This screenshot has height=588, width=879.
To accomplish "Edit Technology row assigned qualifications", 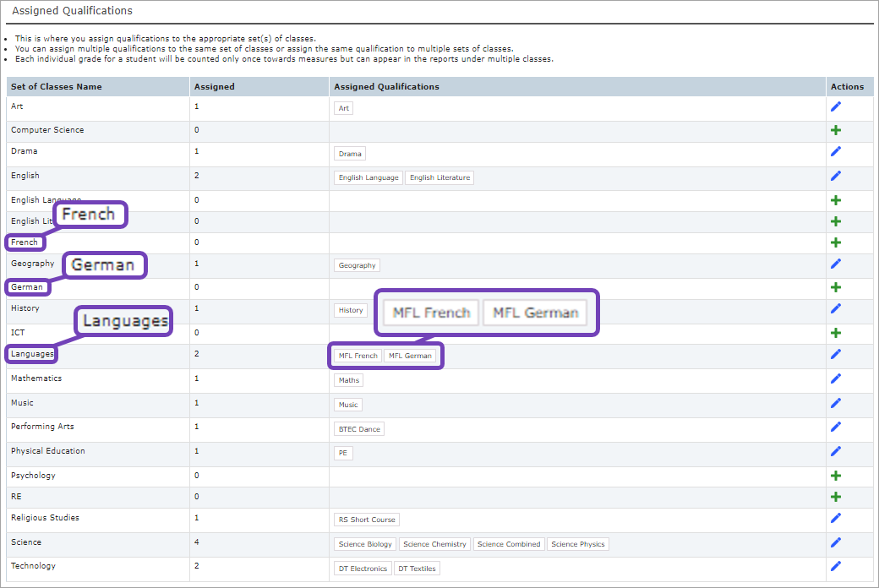I will pos(836,567).
